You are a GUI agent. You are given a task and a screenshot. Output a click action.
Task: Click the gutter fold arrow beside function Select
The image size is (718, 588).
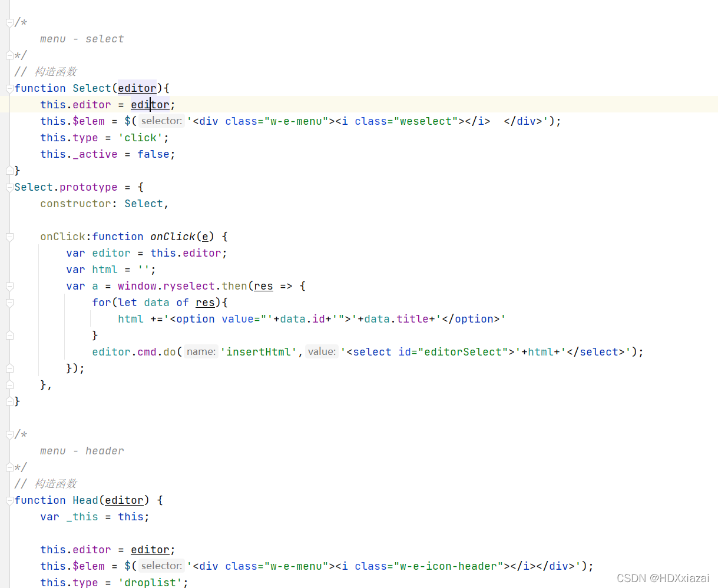[8, 88]
